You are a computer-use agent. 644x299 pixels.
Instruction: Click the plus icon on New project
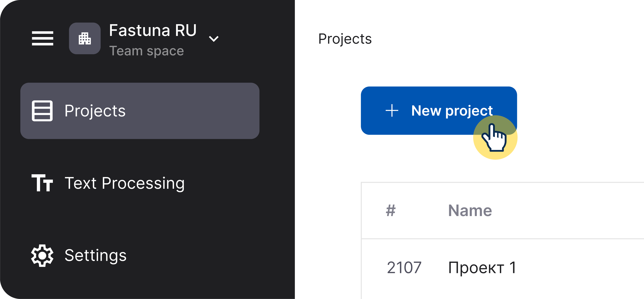pyautogui.click(x=392, y=111)
